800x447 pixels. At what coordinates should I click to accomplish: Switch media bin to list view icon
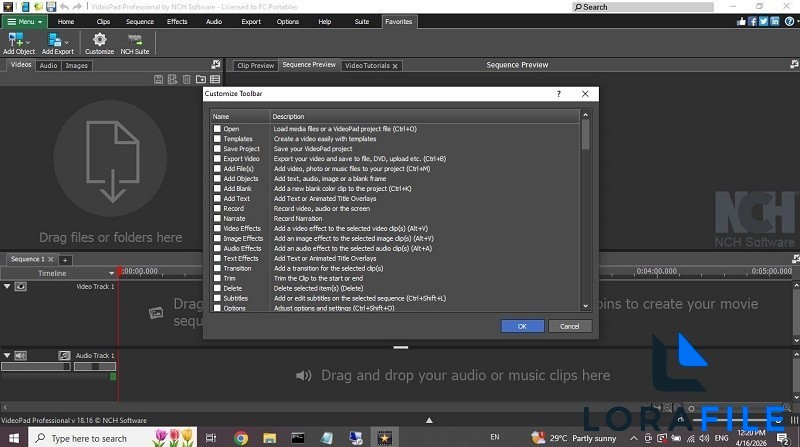[215, 79]
